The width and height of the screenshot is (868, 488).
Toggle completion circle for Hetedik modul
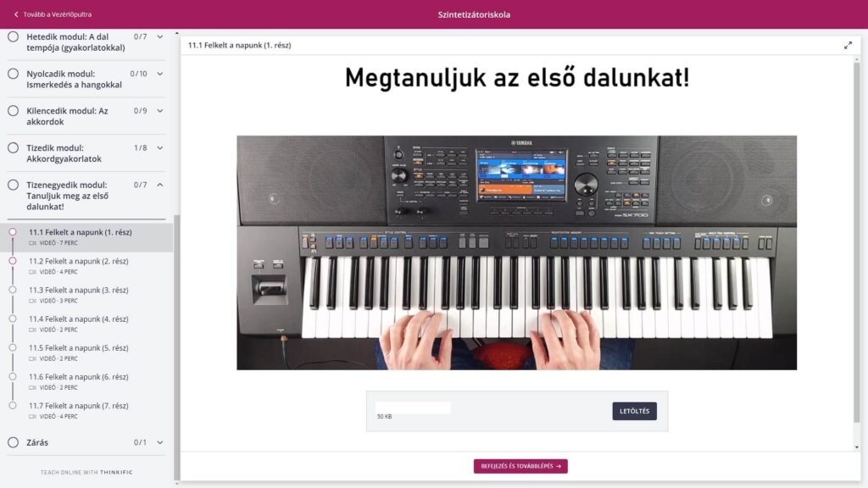pyautogui.click(x=14, y=37)
